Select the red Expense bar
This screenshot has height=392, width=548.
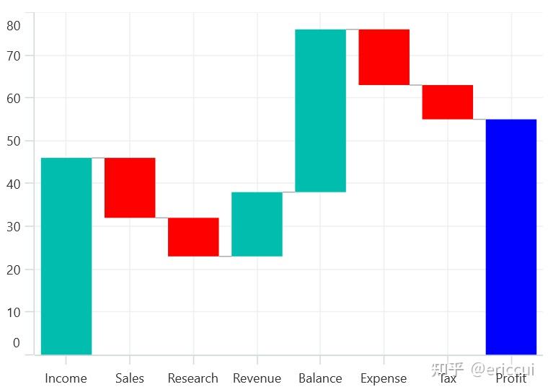[384, 57]
